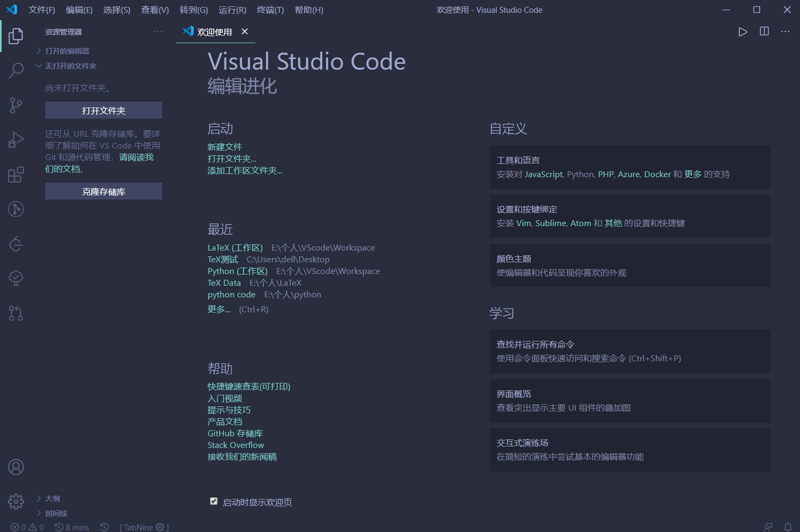Open the 运行(R) menu
Image resolution: width=800 pixels, height=532 pixels.
pyautogui.click(x=232, y=10)
